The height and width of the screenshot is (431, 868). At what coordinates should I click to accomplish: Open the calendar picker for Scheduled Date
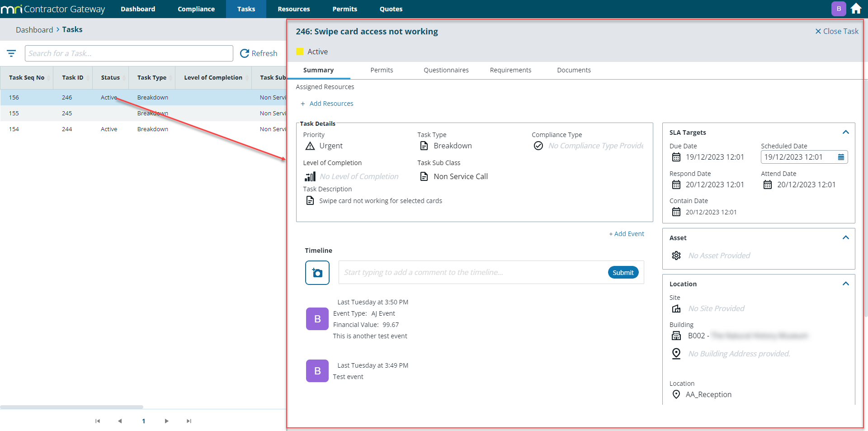tap(841, 157)
